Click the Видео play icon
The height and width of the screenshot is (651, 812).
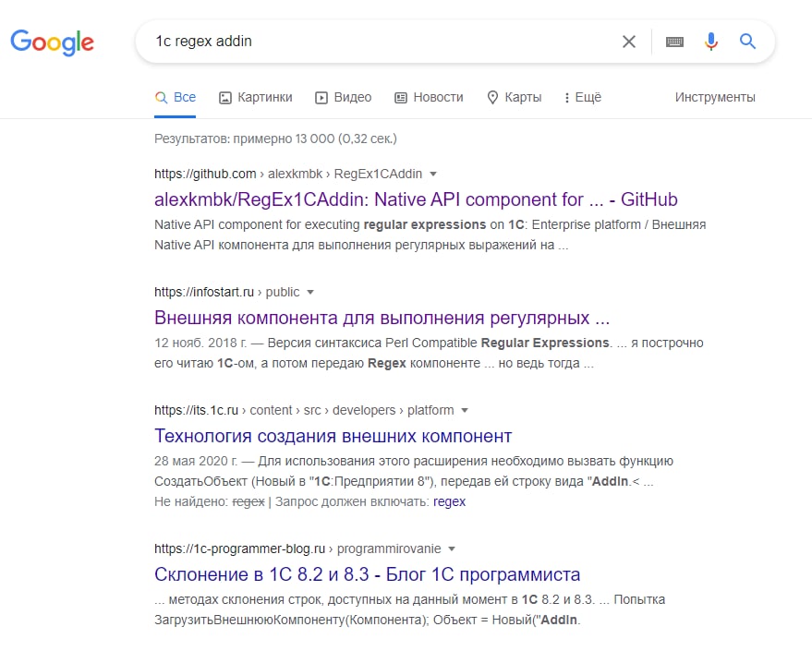click(x=321, y=98)
